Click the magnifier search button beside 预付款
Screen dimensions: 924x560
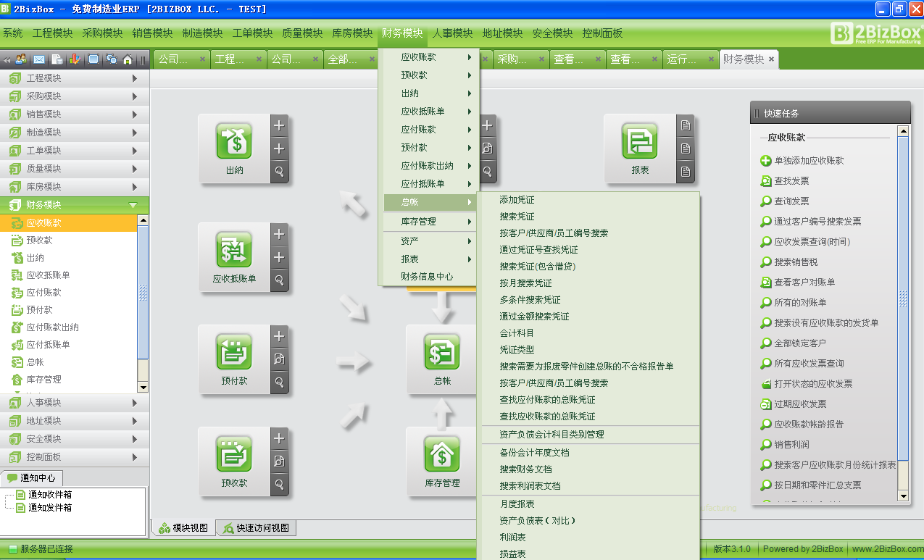click(279, 382)
